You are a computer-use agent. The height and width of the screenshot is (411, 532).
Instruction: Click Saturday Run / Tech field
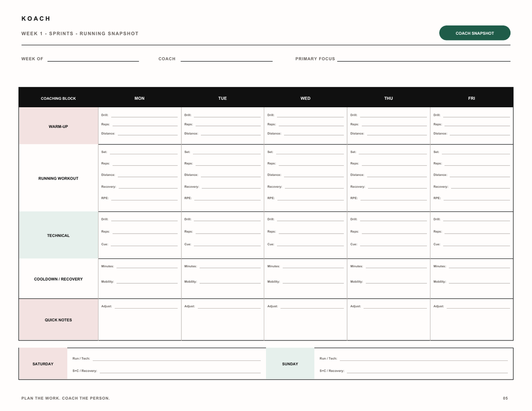click(176, 358)
